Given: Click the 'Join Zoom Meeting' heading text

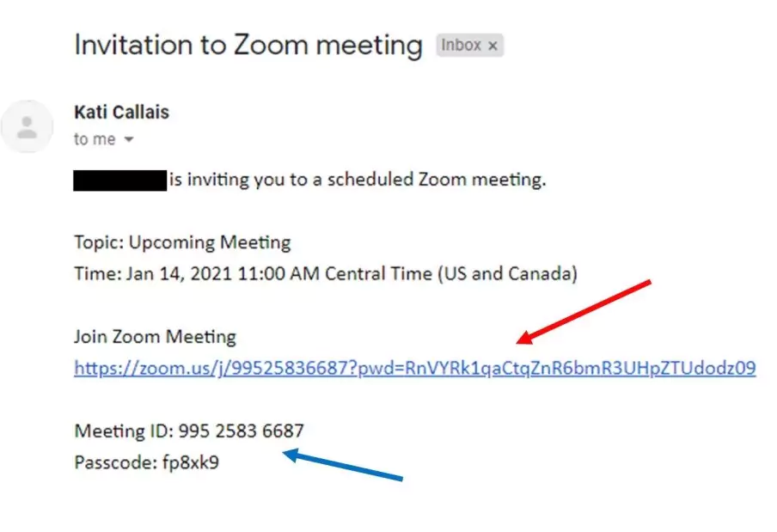Looking at the screenshot, I should (x=155, y=336).
